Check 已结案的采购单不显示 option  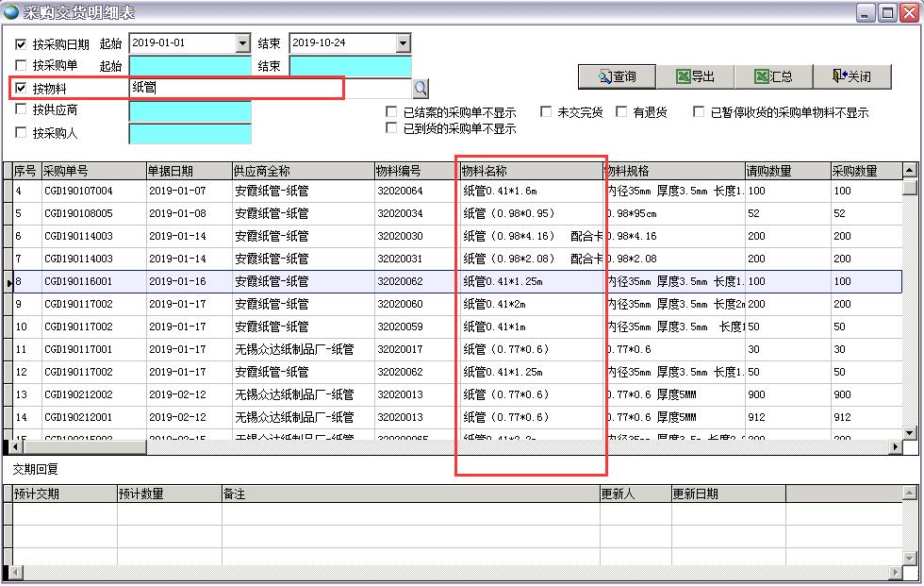[x=392, y=110]
